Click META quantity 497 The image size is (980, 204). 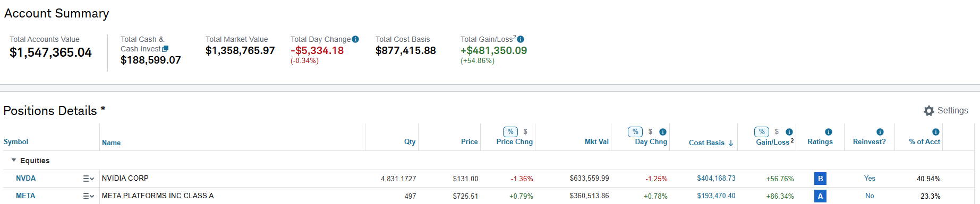pos(410,197)
